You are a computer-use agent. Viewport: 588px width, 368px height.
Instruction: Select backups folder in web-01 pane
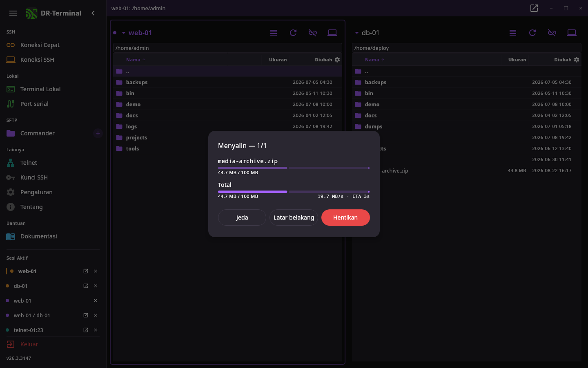coord(227,82)
